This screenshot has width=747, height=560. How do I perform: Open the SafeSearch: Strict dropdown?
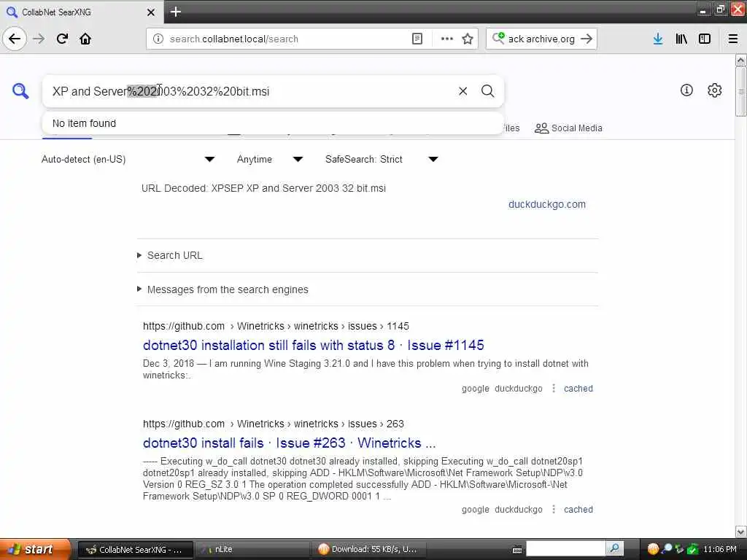tap(382, 159)
